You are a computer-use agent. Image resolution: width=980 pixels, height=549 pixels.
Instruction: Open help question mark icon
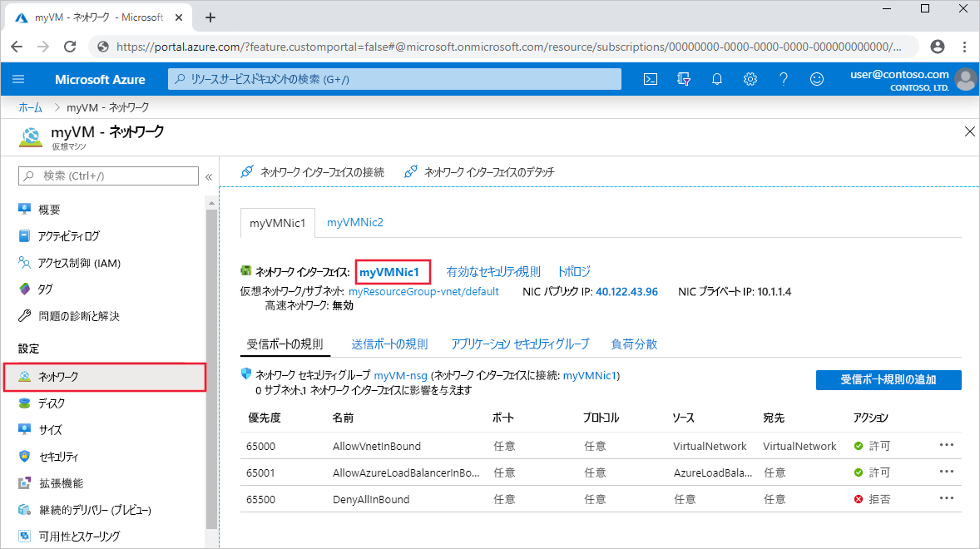[x=783, y=79]
